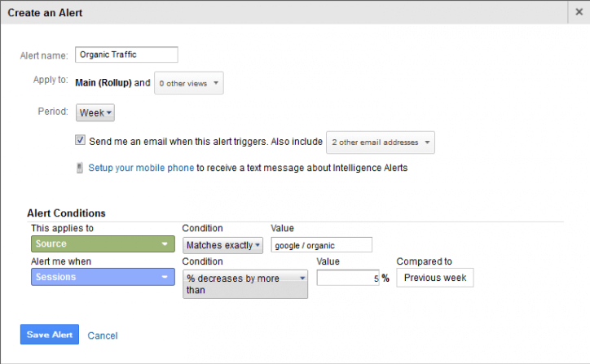Click the Alert name text field
This screenshot has height=364, width=590.
126,55
